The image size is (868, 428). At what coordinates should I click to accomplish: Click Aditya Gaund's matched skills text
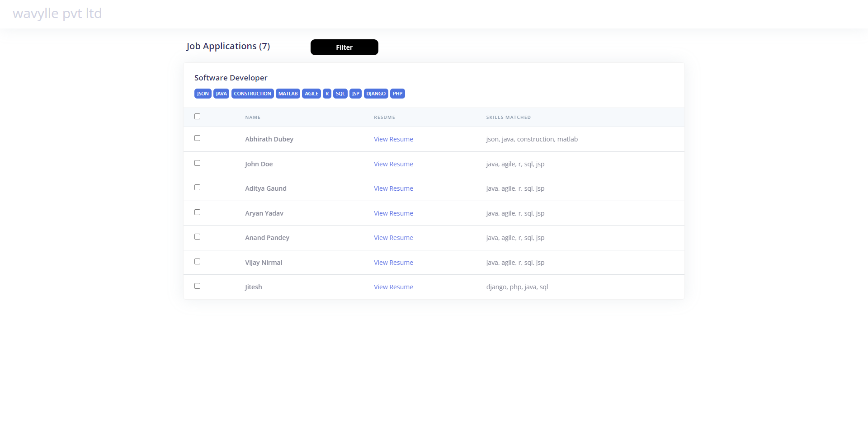pyautogui.click(x=515, y=188)
